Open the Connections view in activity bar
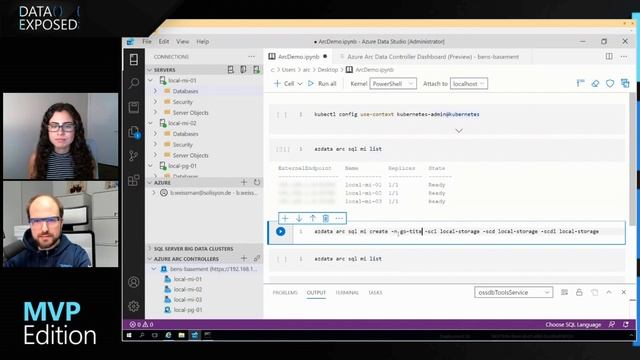 (x=133, y=60)
